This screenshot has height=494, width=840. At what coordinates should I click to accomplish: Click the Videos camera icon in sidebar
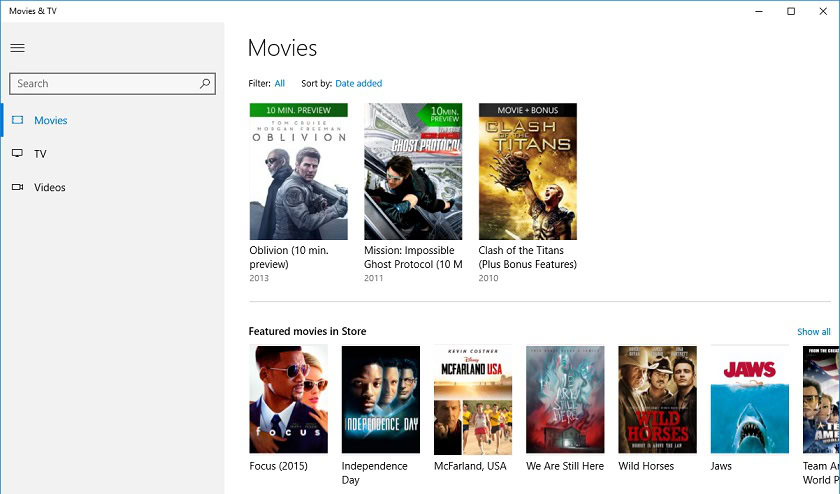[x=17, y=187]
